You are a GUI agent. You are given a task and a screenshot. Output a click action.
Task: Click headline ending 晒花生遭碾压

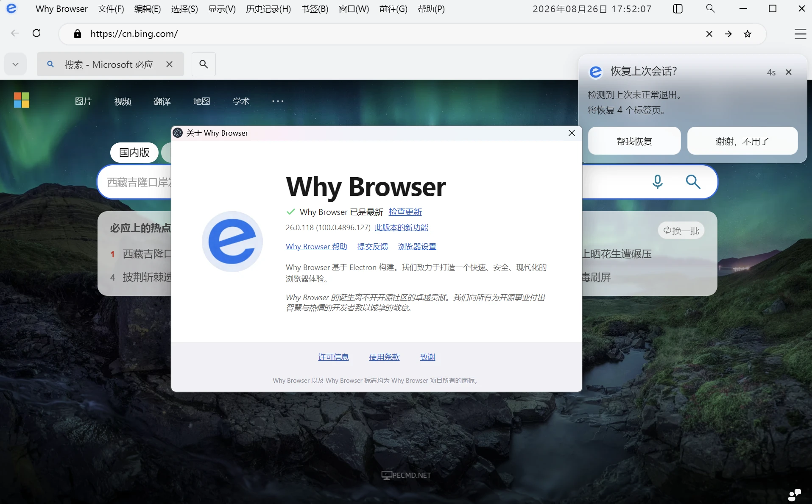tap(617, 254)
